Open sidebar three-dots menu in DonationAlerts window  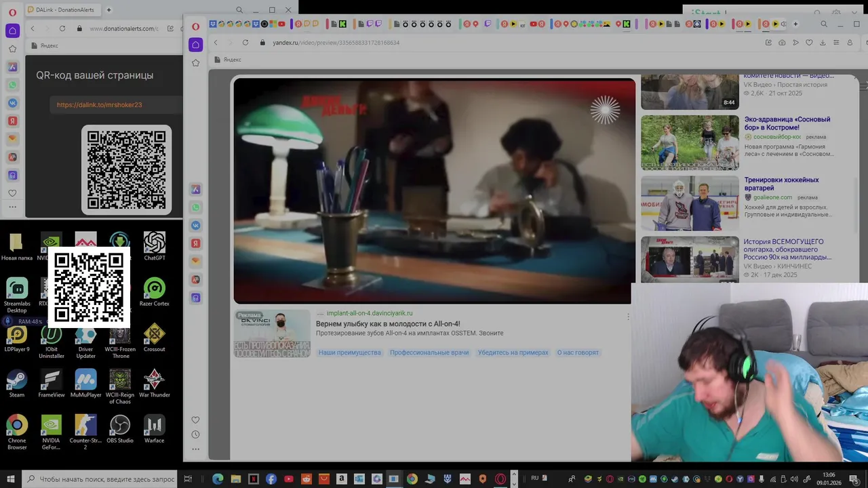(12, 207)
